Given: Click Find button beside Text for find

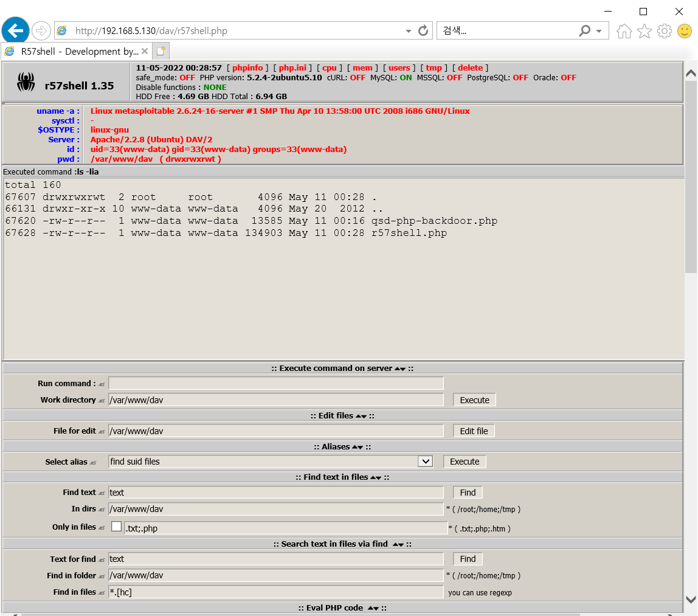Looking at the screenshot, I should (468, 559).
